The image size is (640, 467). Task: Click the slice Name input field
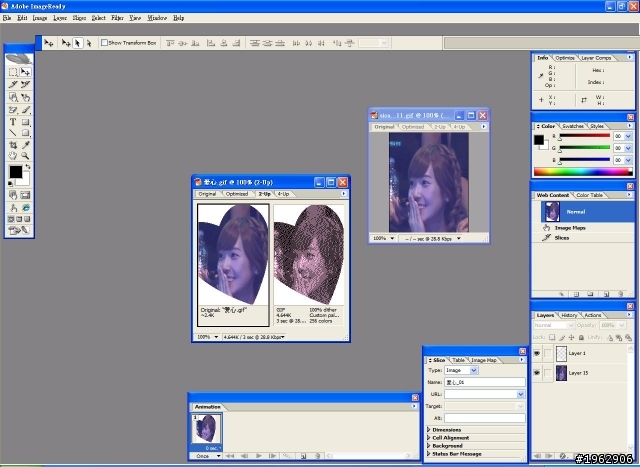point(484,382)
